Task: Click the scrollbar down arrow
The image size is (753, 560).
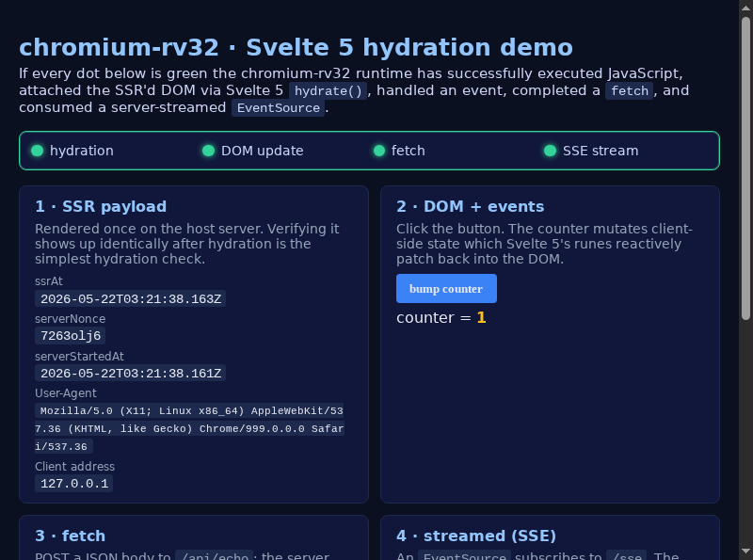Action: pos(745,551)
